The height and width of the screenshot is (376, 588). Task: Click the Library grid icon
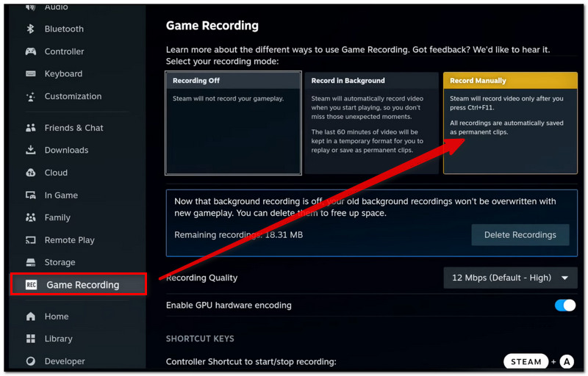tap(31, 339)
